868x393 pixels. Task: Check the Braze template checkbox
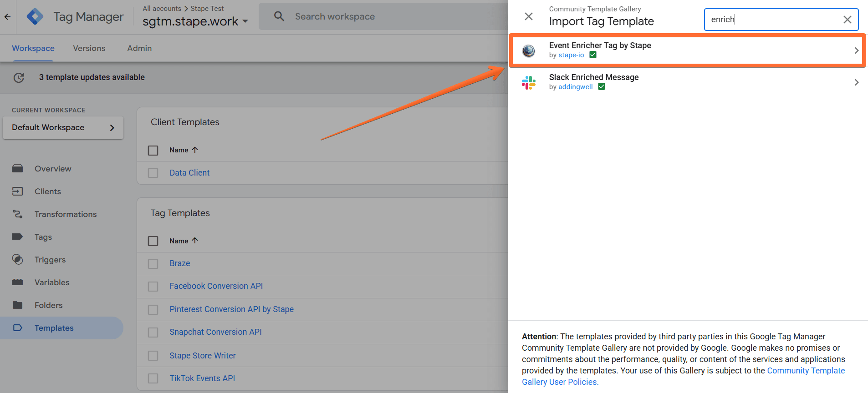153,264
